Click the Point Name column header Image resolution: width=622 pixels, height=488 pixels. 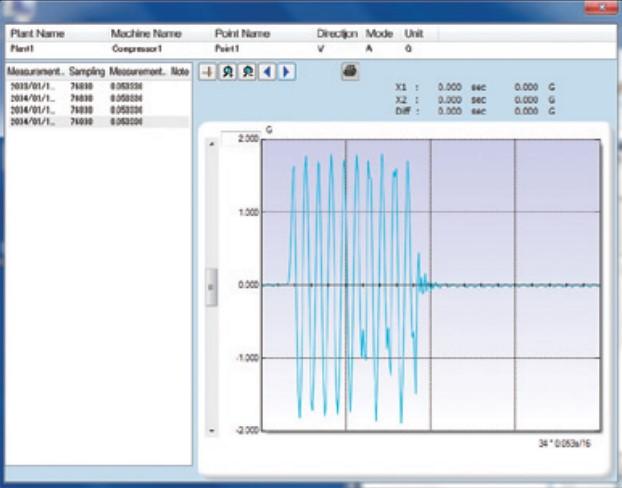(x=242, y=34)
